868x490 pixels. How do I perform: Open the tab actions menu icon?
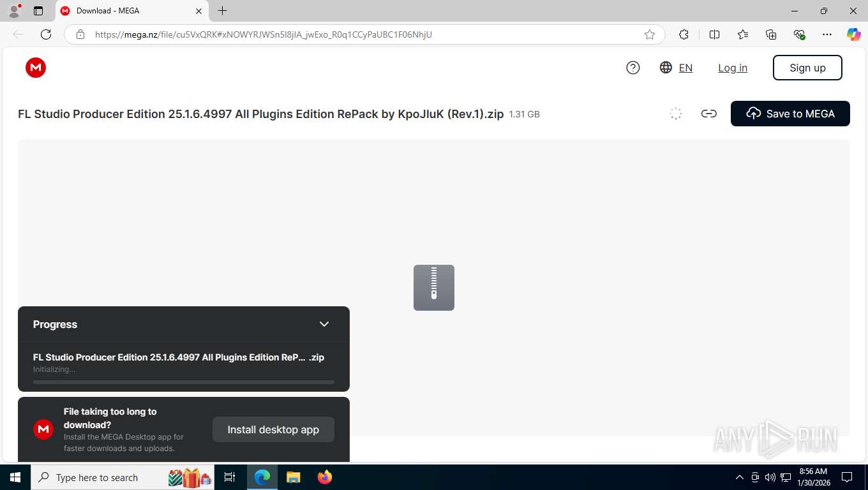(38, 11)
